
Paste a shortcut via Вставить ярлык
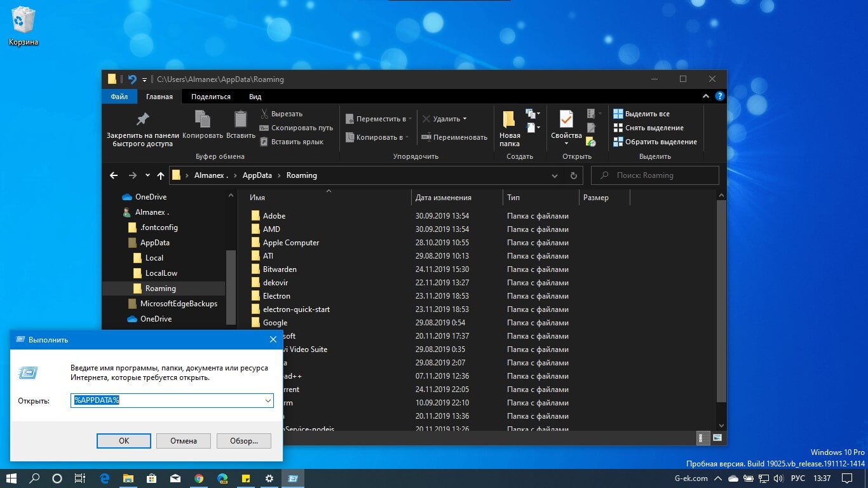[292, 142]
